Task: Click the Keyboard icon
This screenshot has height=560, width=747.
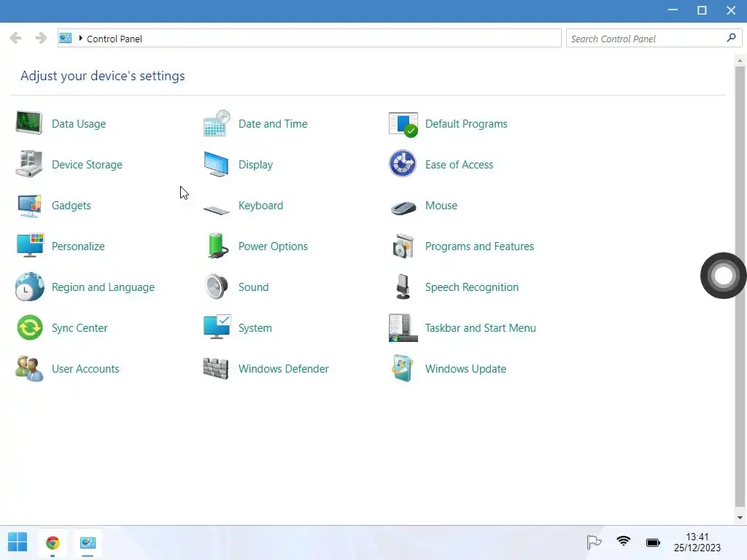Action: (216, 209)
